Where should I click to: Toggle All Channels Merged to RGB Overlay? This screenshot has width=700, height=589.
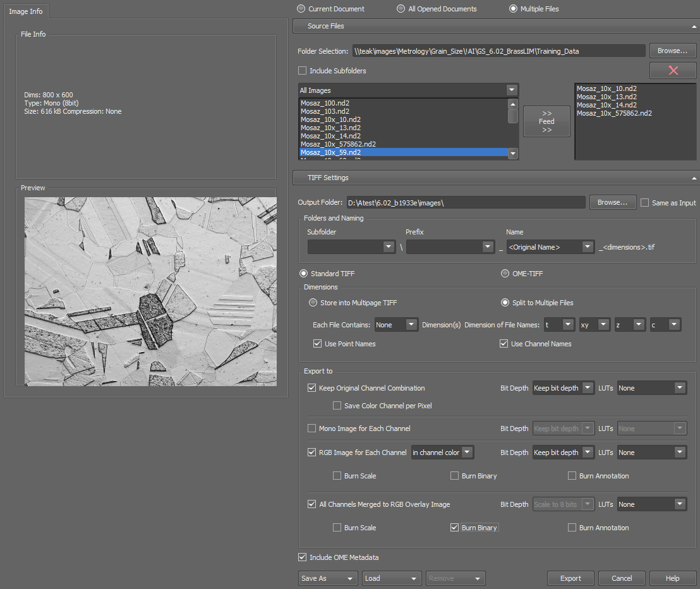[311, 504]
